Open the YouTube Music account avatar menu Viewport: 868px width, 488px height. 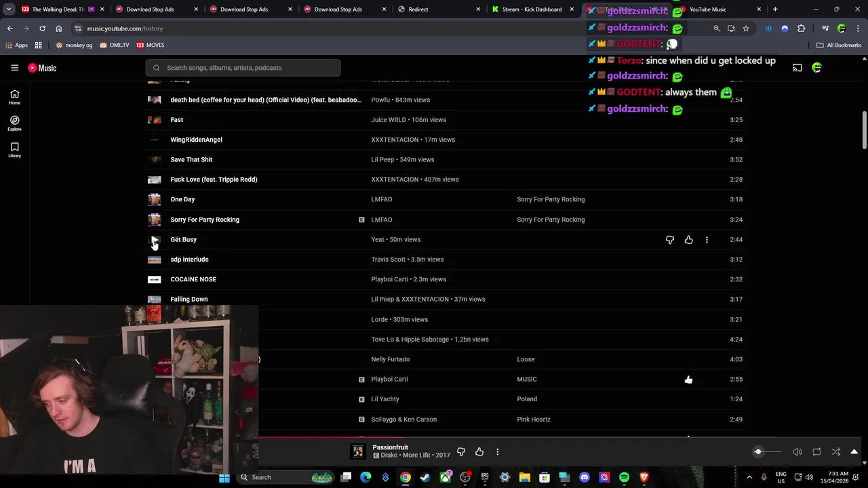816,68
